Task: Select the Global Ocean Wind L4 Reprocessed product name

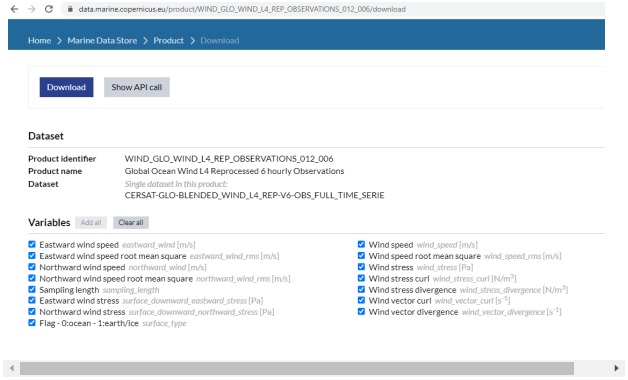Action: [234, 171]
